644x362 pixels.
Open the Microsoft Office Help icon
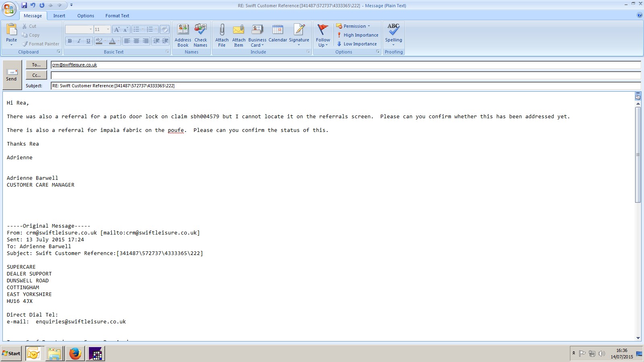pos(640,15)
